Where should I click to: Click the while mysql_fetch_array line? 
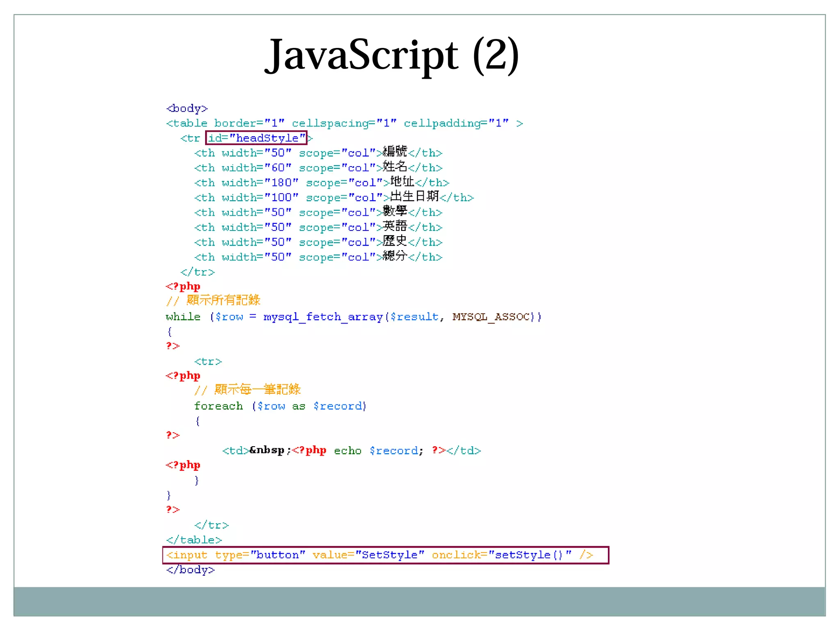[x=354, y=317]
